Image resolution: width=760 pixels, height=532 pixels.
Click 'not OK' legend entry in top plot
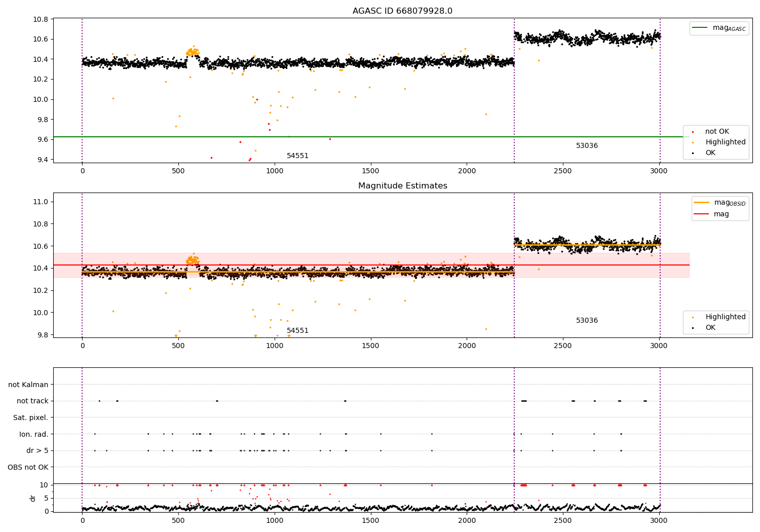pos(717,132)
